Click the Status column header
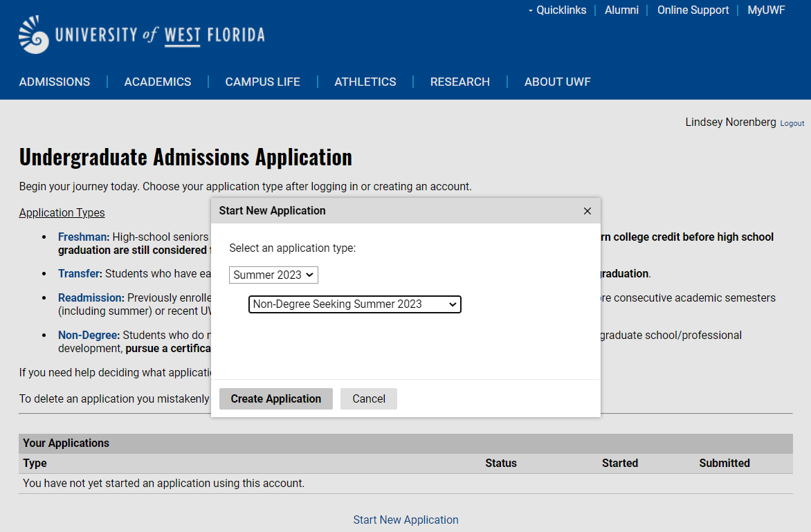The height and width of the screenshot is (532, 811). click(501, 464)
